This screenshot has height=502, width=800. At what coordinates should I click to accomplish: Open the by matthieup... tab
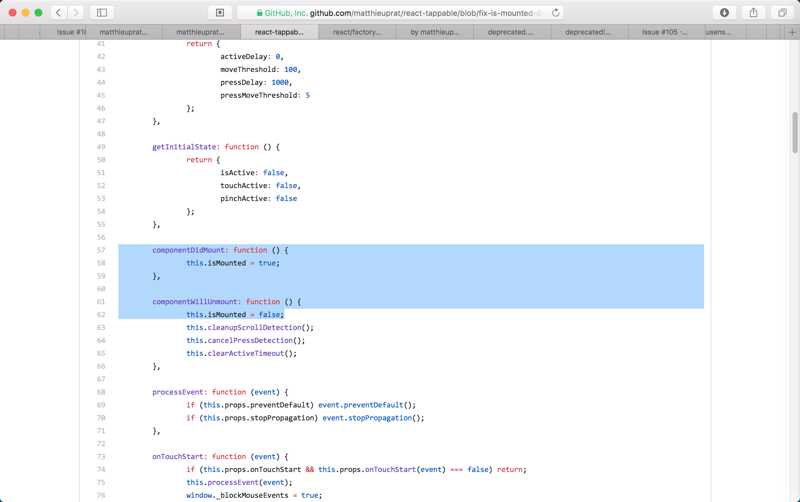[x=435, y=32]
